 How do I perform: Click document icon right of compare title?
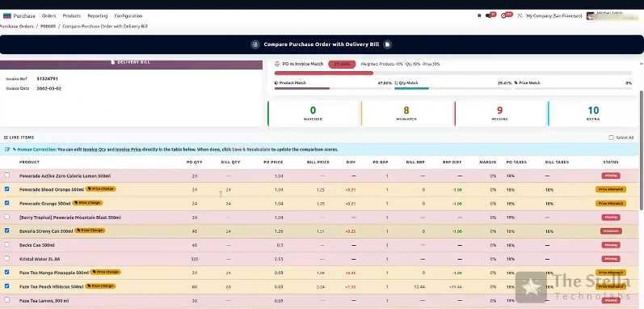point(387,44)
